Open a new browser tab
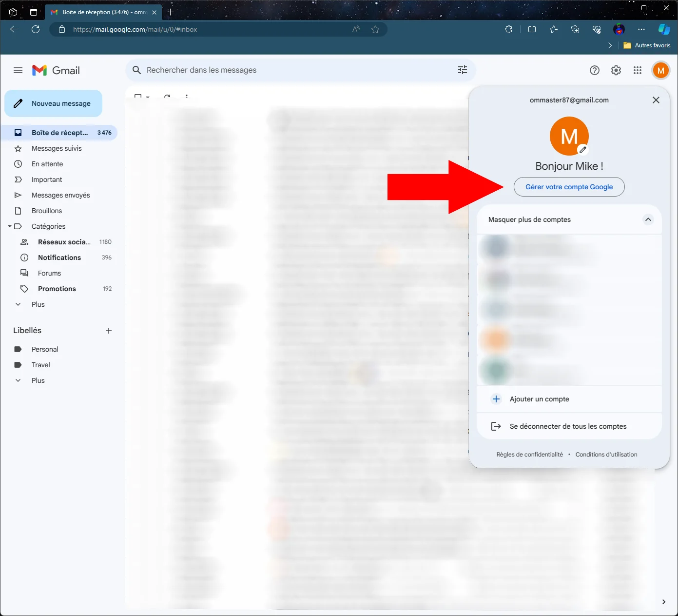 (x=170, y=12)
